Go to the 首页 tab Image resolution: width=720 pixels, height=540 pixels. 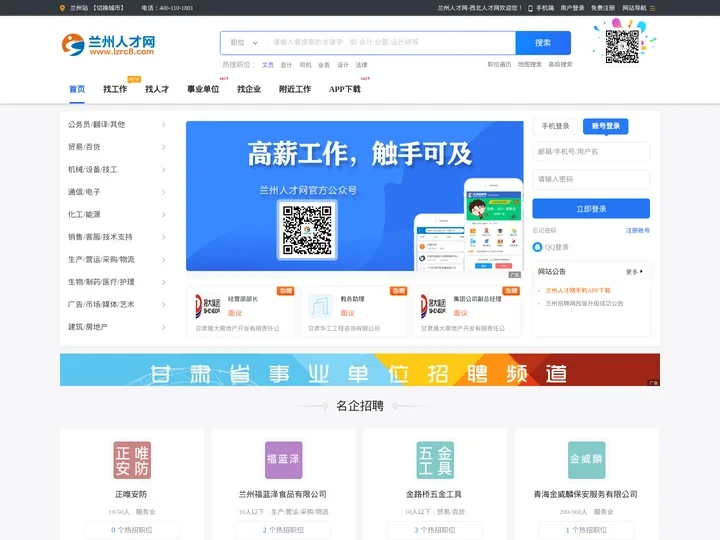tap(77, 89)
